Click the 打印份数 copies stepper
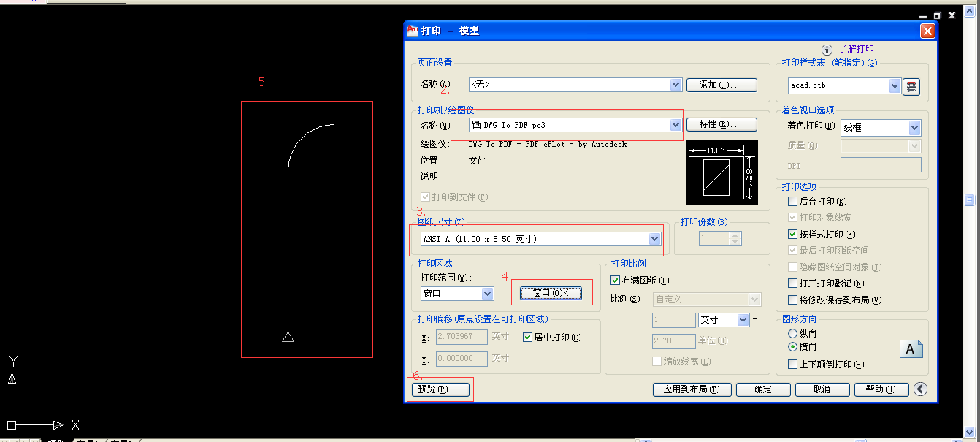This screenshot has width=980, height=442. click(735, 238)
